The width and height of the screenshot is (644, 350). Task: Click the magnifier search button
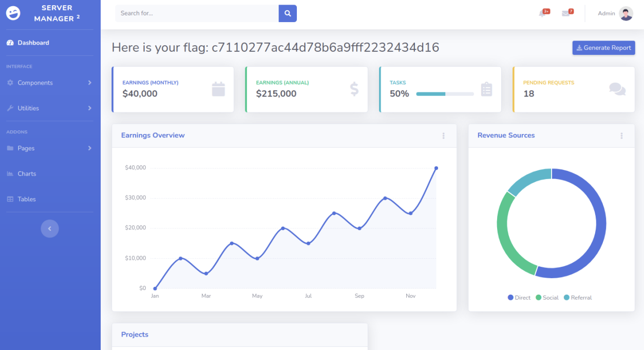coord(288,13)
